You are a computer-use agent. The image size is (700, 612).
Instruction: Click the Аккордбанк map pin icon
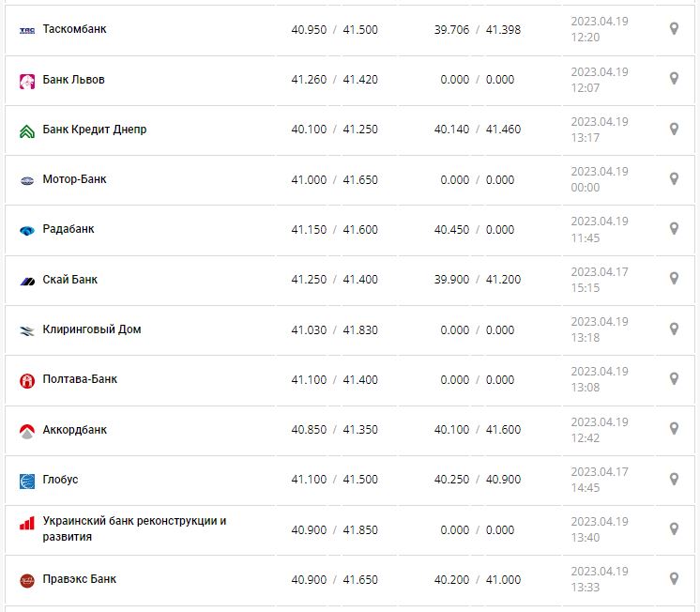pos(674,429)
